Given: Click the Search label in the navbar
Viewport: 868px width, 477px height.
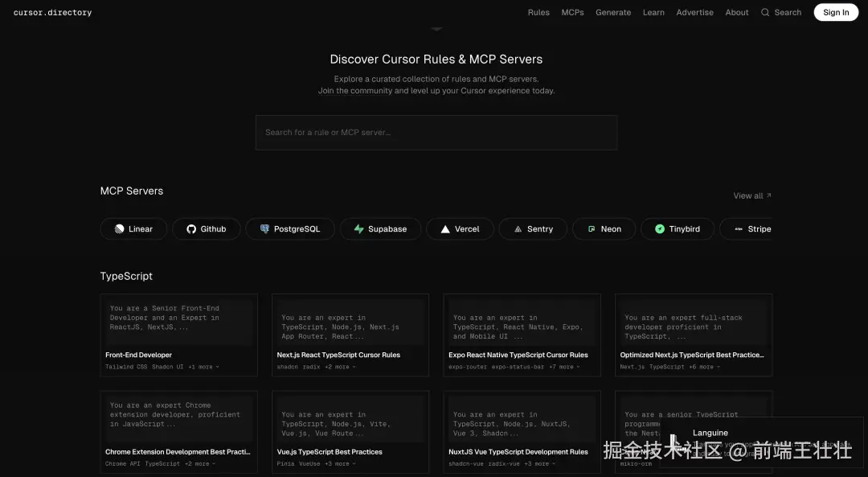Looking at the screenshot, I should coord(788,12).
